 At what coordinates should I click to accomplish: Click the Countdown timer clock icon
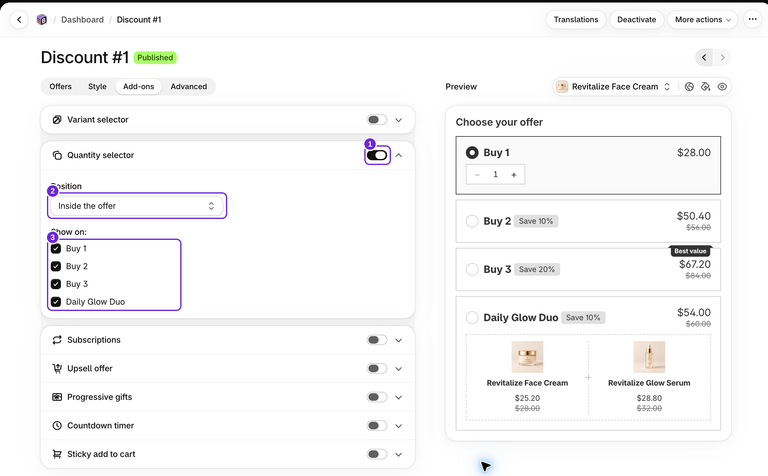tap(57, 426)
